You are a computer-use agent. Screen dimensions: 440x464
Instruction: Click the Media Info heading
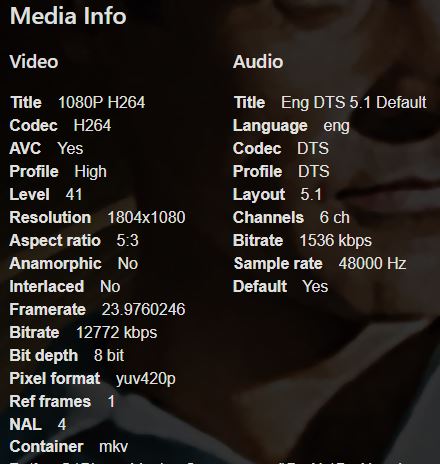point(68,16)
